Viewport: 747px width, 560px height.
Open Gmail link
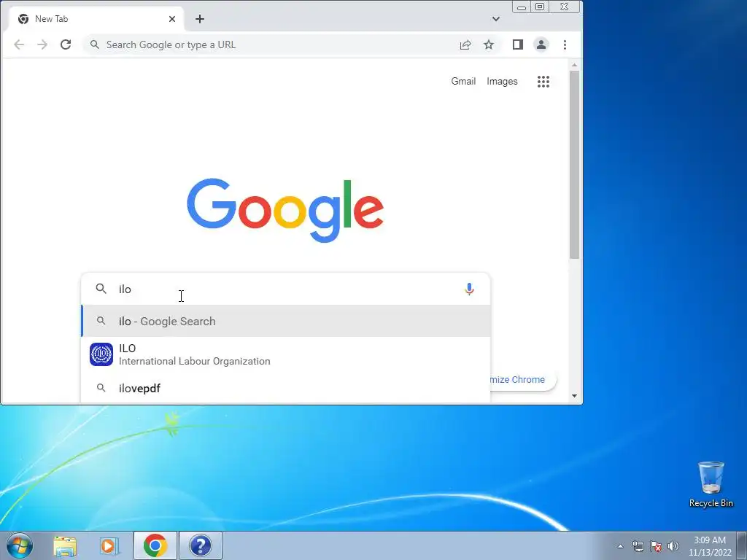463,82
